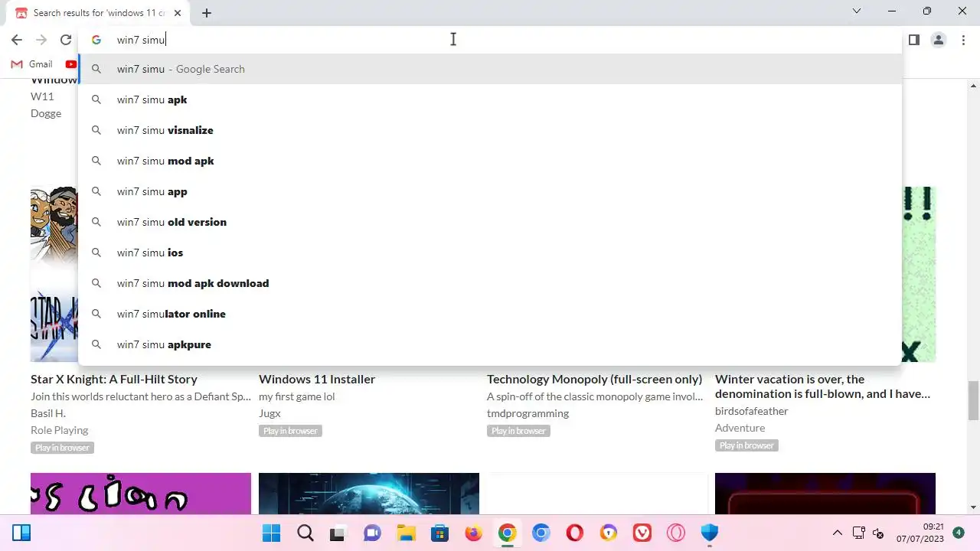This screenshot has width=980, height=551.
Task: Click 'Play in browser' under Winter vacation game
Action: (746, 445)
